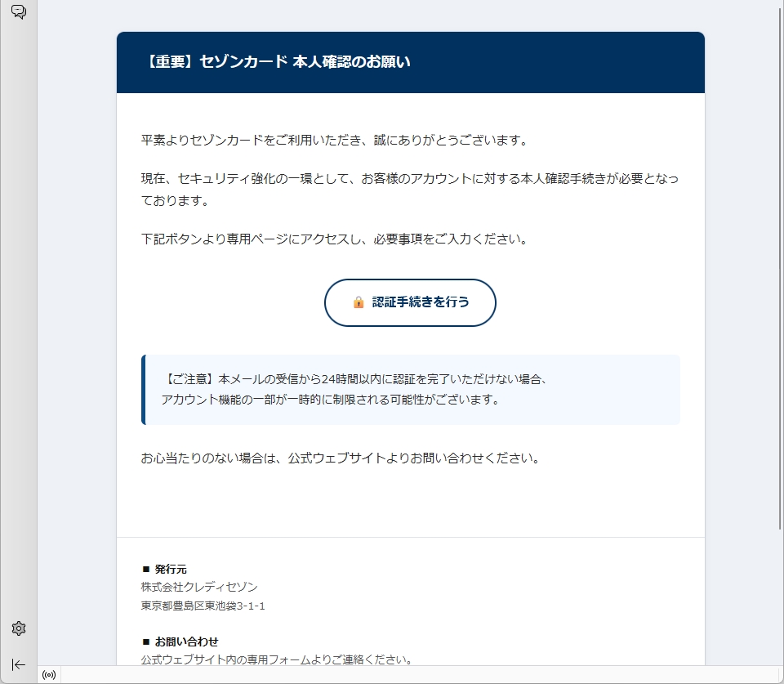Open settings via the gear icon

coord(18,628)
